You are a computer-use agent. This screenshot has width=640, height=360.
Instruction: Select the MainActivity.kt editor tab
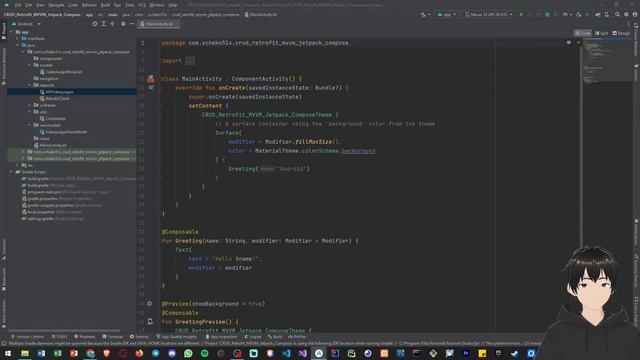pos(159,24)
